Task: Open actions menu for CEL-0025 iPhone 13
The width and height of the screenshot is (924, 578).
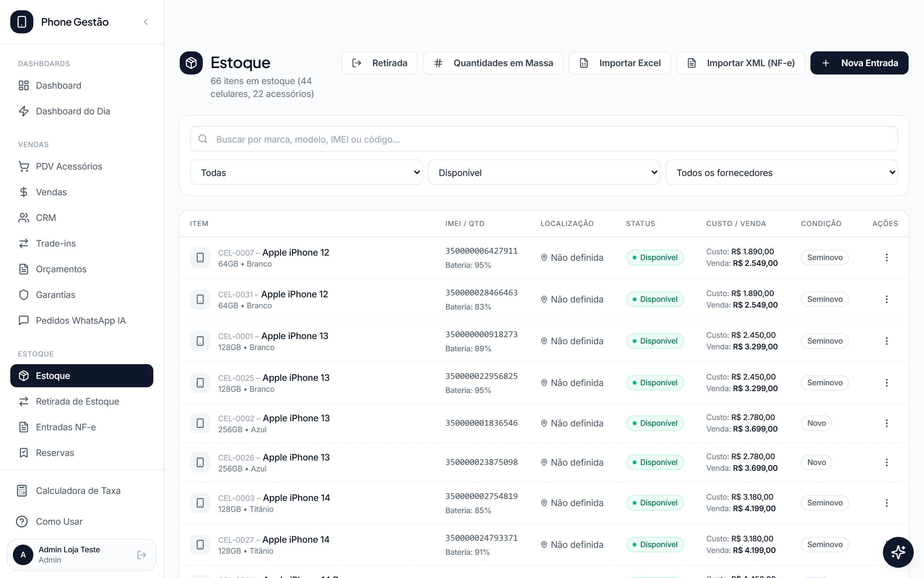Action: [x=886, y=382]
